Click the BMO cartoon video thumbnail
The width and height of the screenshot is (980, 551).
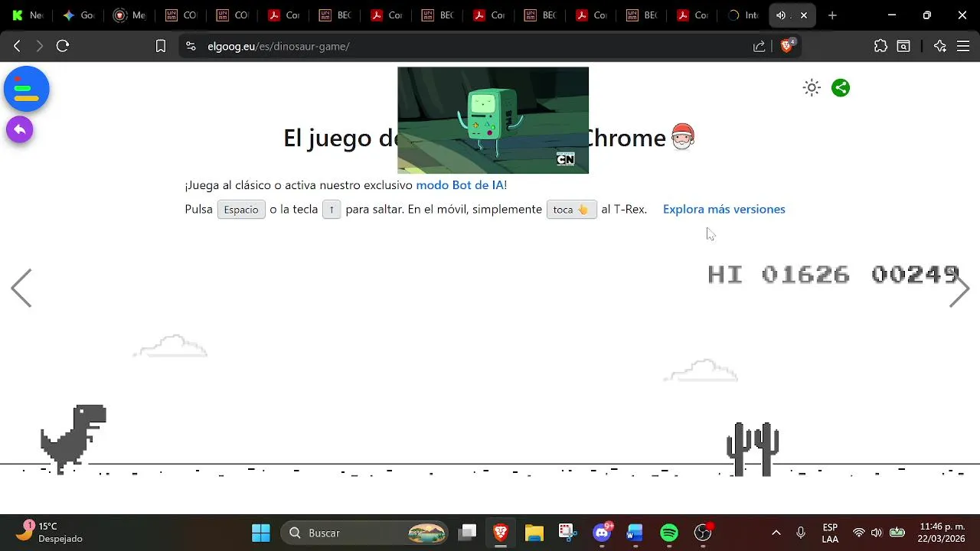point(493,120)
